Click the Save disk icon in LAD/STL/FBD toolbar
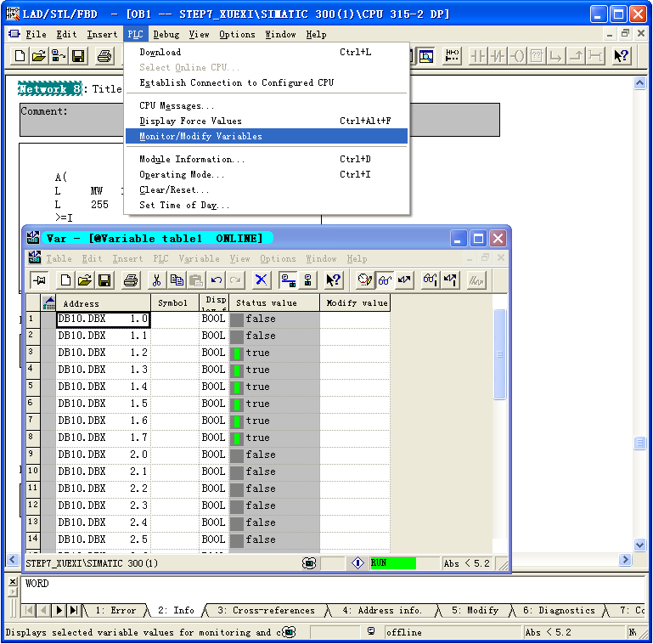Image resolution: width=653 pixels, height=644 pixels. click(78, 55)
